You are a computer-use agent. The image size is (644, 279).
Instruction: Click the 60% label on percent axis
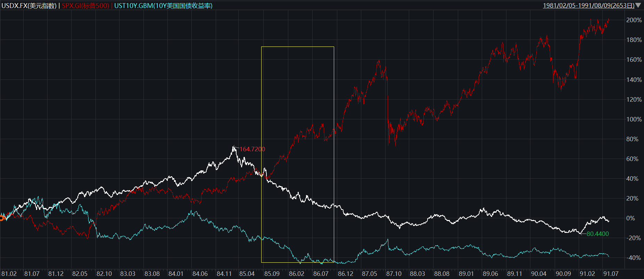coord(632,159)
